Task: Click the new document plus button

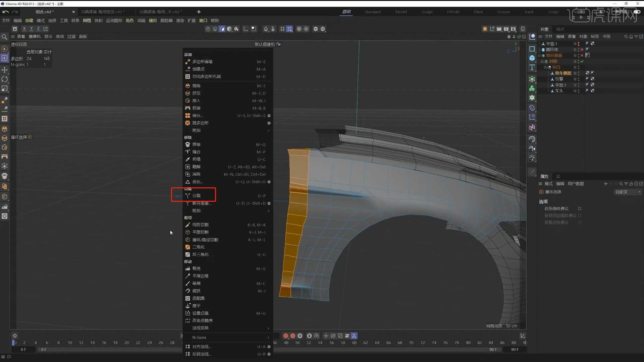Action: click(x=199, y=12)
